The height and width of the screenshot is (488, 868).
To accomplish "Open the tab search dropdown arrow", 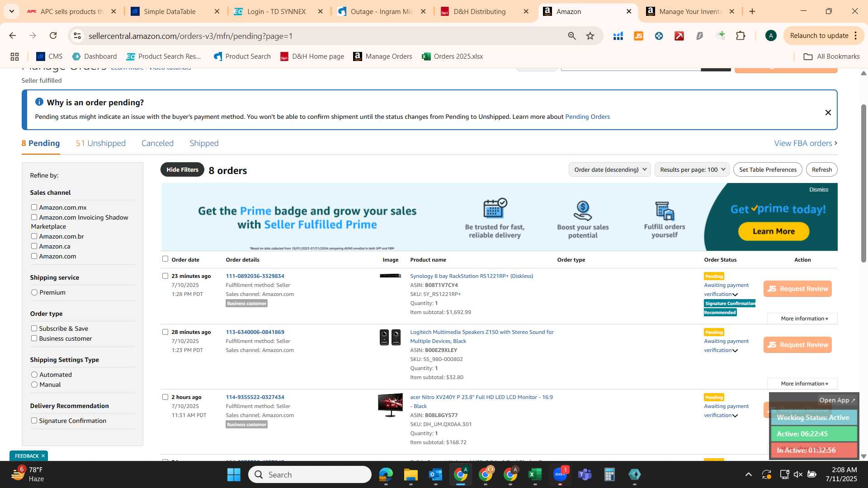I will (x=11, y=11).
